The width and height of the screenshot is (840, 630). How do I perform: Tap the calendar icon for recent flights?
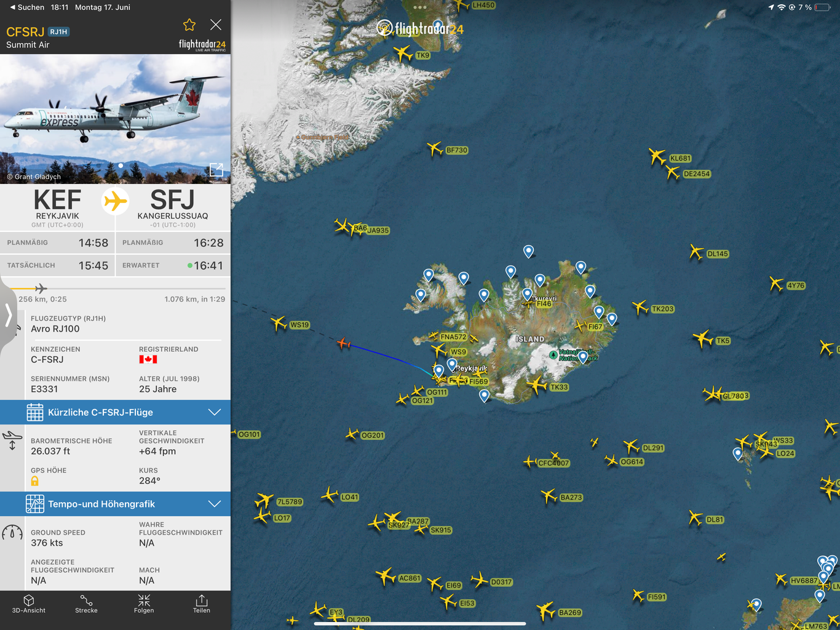[35, 412]
